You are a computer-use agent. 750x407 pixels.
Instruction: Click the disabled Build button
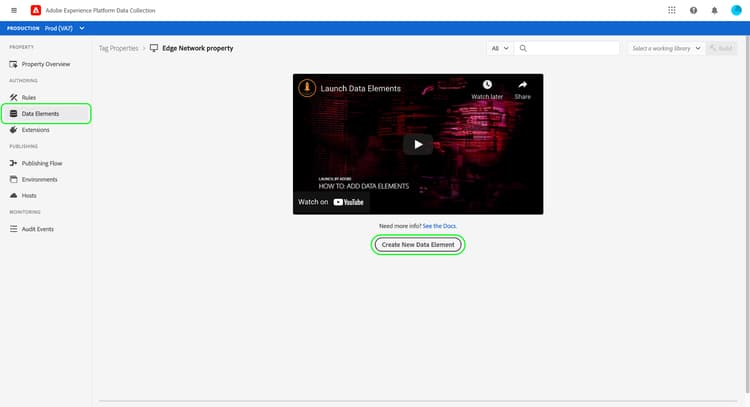721,48
